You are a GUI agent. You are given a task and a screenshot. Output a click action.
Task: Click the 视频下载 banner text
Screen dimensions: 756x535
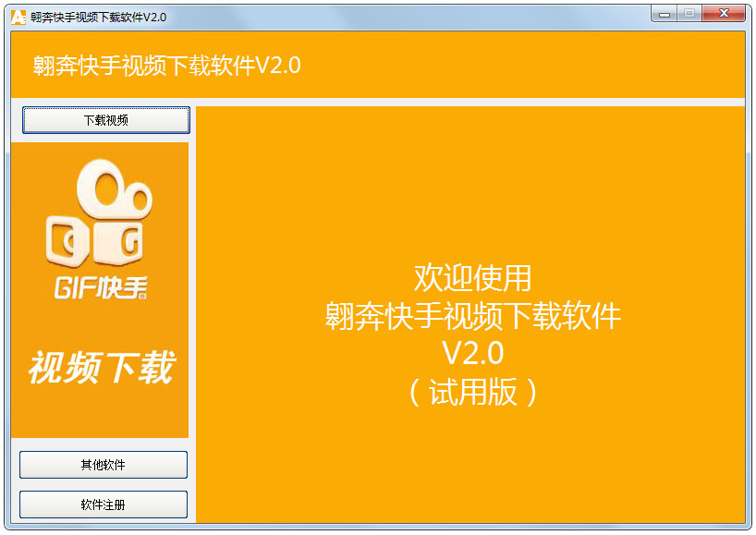pyautogui.click(x=102, y=367)
